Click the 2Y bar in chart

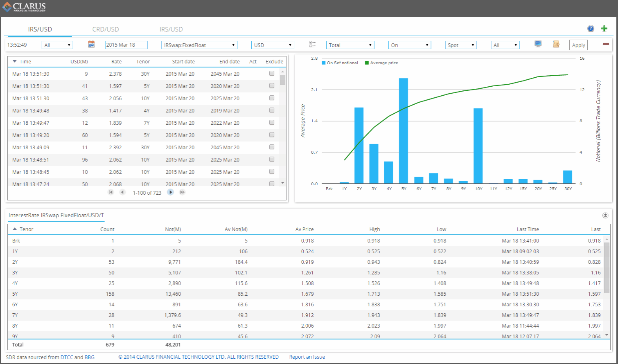coord(359,146)
